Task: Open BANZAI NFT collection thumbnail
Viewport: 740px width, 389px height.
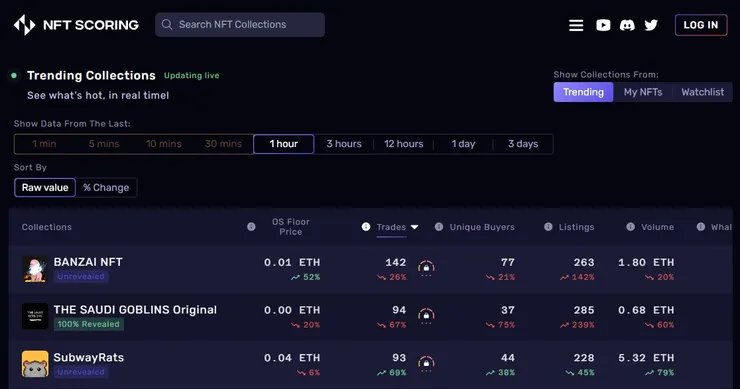Action: (x=35, y=269)
